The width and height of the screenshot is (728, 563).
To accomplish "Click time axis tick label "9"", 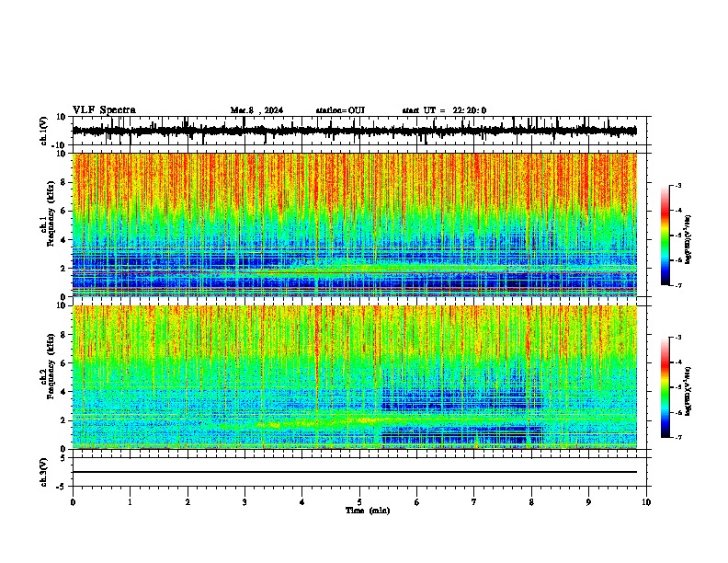I will click(x=588, y=502).
